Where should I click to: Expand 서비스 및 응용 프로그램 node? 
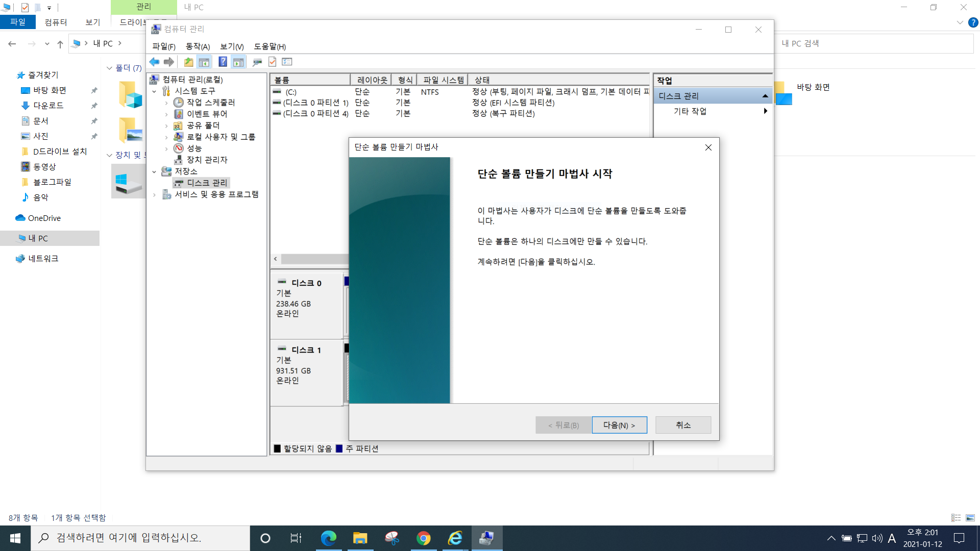click(x=154, y=194)
